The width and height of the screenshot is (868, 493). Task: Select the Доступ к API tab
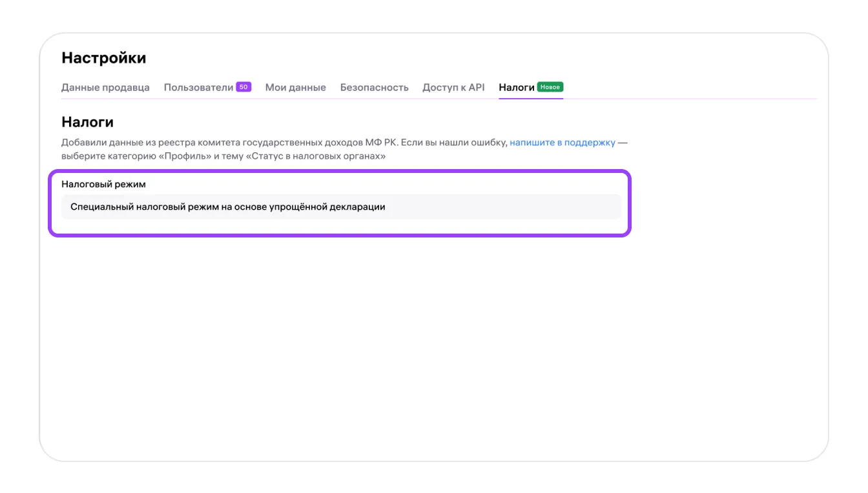pyautogui.click(x=453, y=87)
